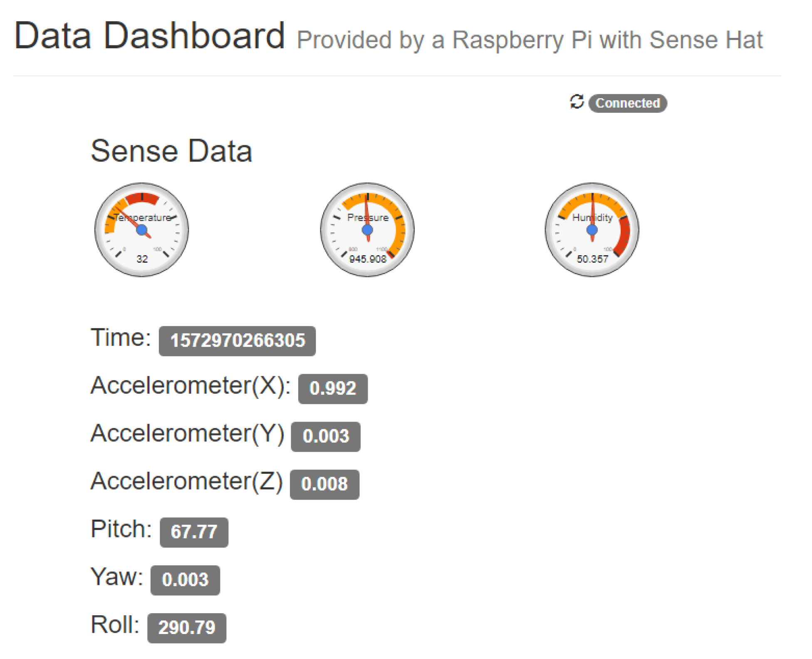Click the Connected status badge
The height and width of the screenshot is (659, 812).
(627, 103)
